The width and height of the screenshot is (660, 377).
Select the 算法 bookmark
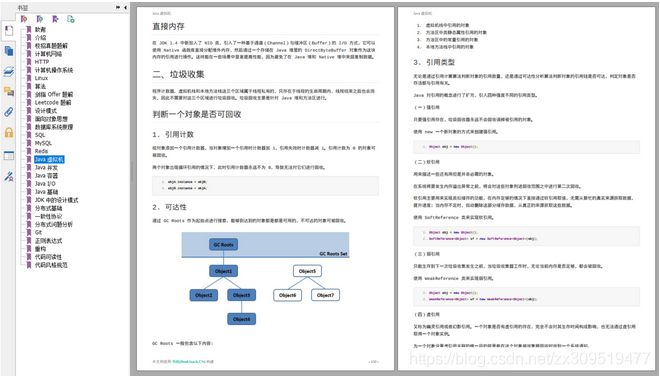coord(40,86)
